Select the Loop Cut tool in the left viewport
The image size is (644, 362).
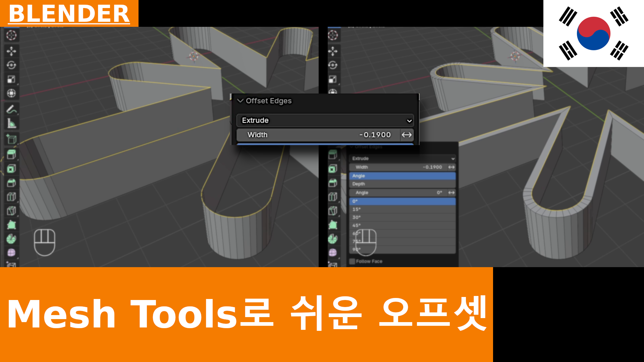11,196
